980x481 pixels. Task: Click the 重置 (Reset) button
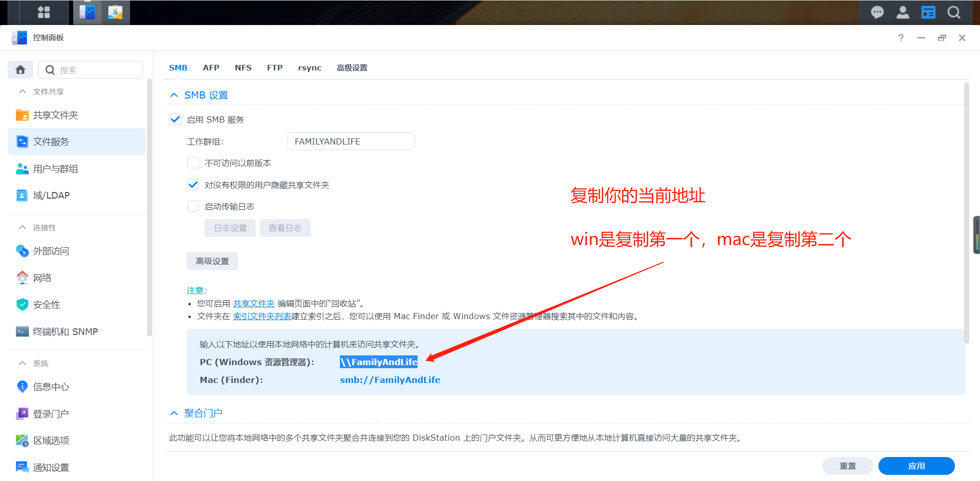click(x=848, y=466)
